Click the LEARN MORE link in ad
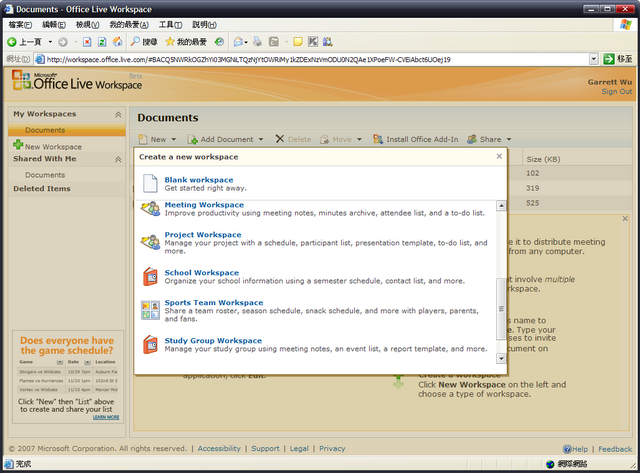 pos(106,417)
